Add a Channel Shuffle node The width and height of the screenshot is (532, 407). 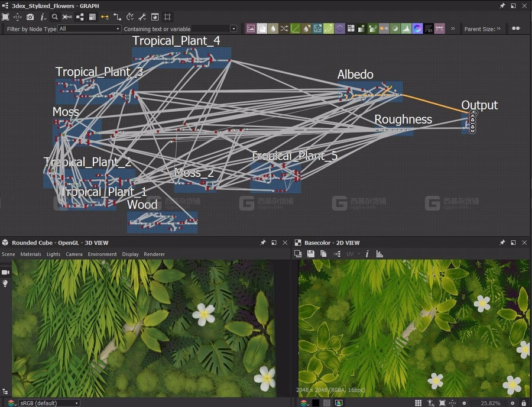(284, 28)
